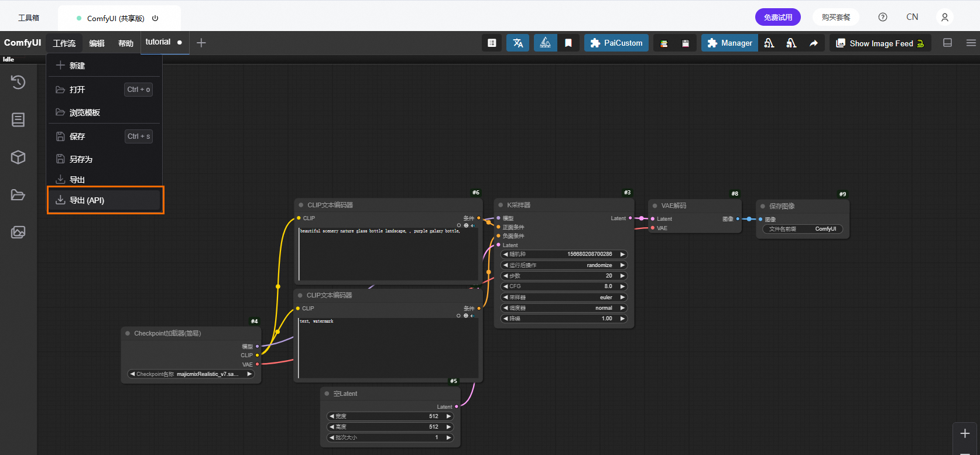This screenshot has height=455, width=980.
Task: Click the share arrow icon beside Manager
Action: [814, 43]
